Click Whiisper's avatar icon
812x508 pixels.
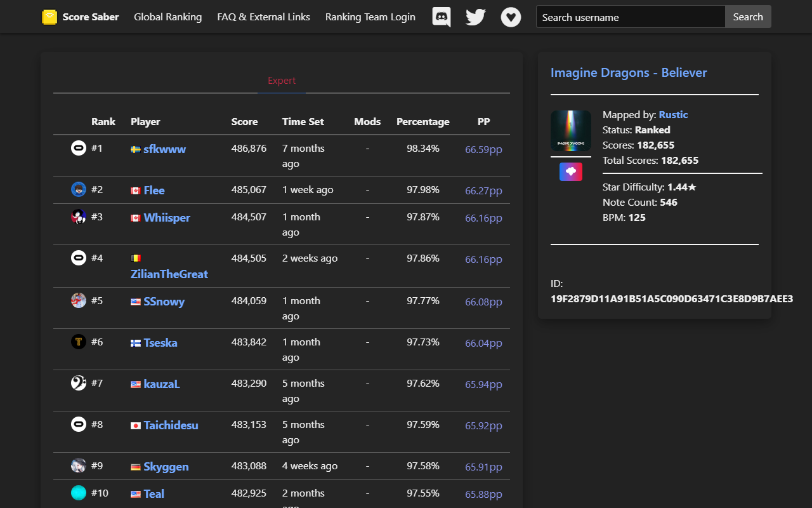coord(79,217)
